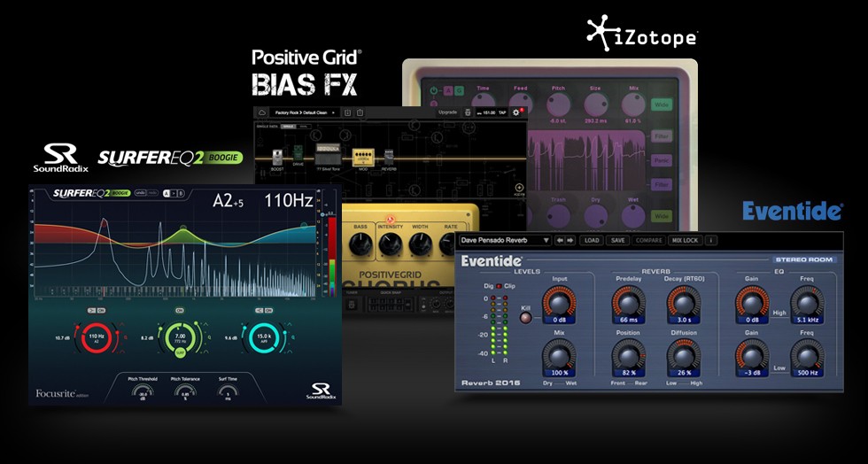Click the purple Panic button
868x464 pixels.
661,160
